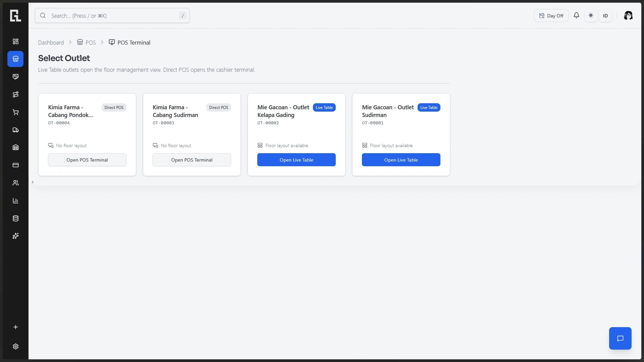644x362 pixels.
Task: Go to POS breadcrumb link
Action: (87, 43)
